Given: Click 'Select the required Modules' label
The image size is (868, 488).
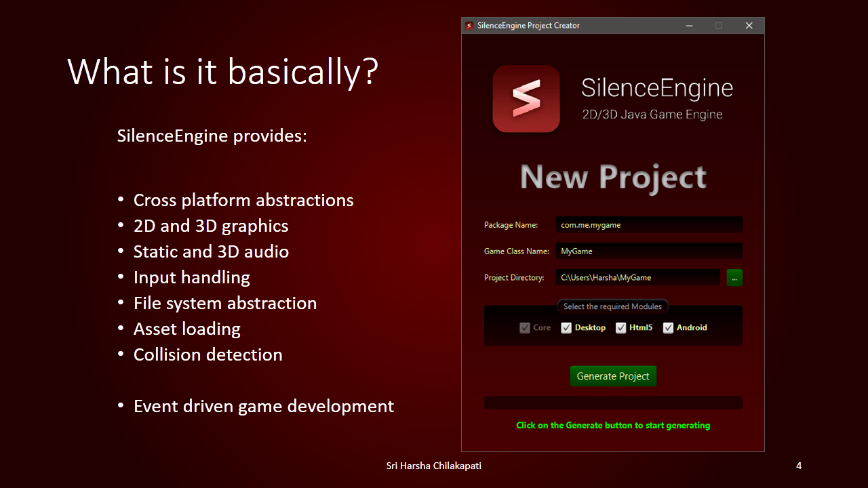Looking at the screenshot, I should pos(612,306).
